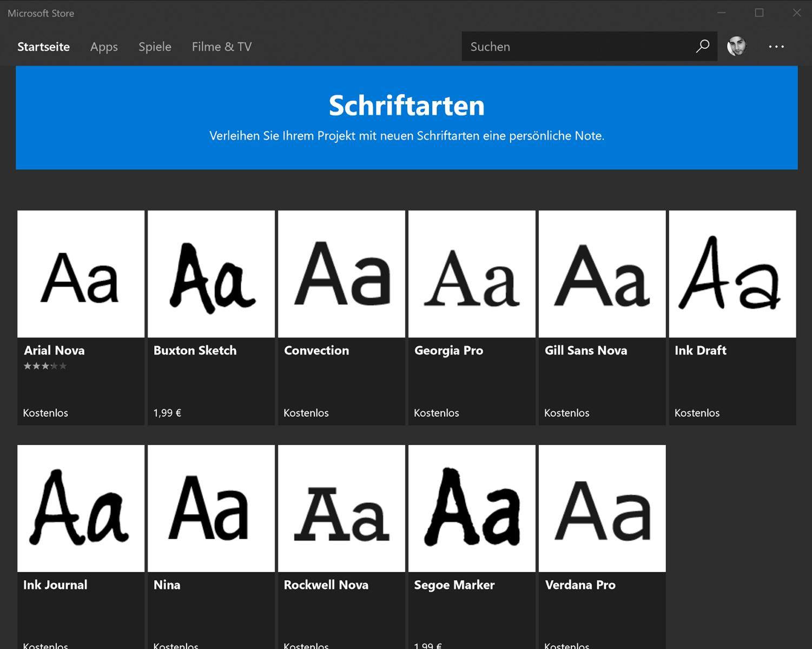The image size is (812, 649).
Task: View the Buxton Sketch font preview
Action: point(211,274)
